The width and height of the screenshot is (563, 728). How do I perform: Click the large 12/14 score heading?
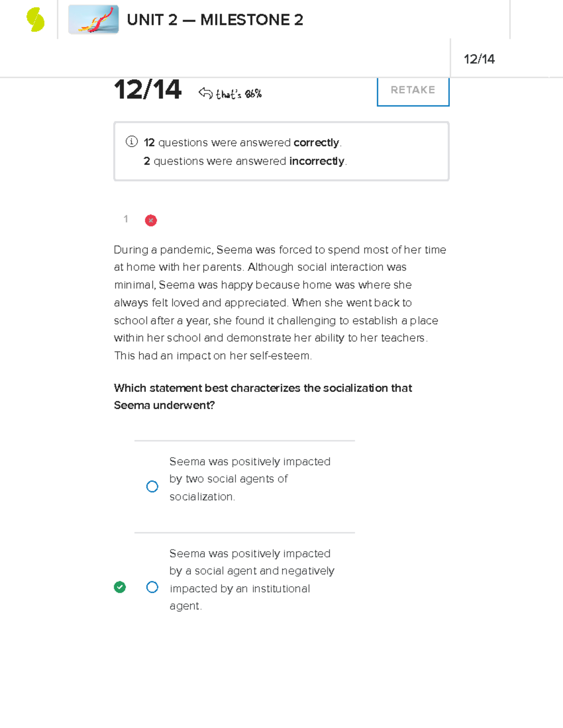coord(147,90)
